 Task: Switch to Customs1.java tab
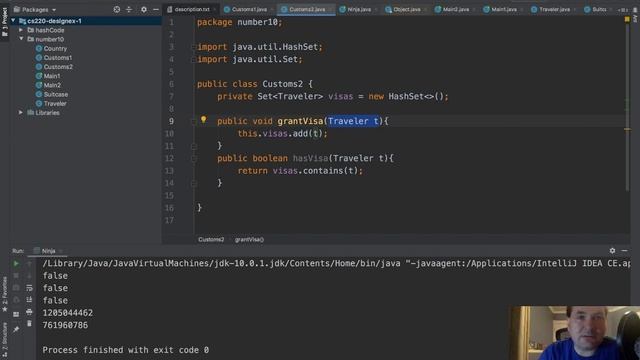249,9
